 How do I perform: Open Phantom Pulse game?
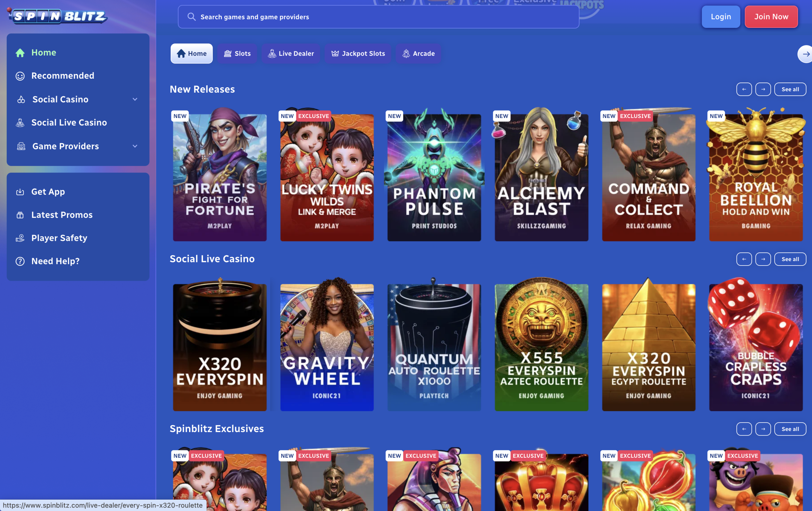point(434,174)
